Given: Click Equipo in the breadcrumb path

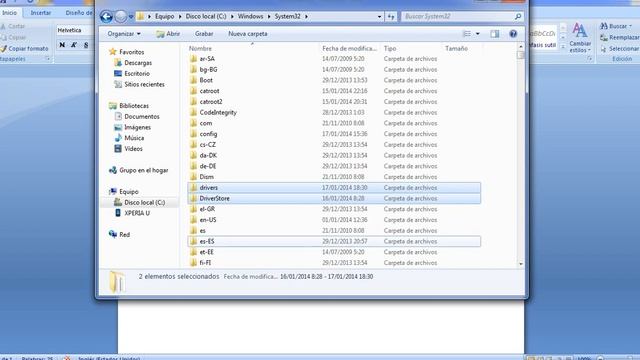Looking at the screenshot, I should point(164,17).
